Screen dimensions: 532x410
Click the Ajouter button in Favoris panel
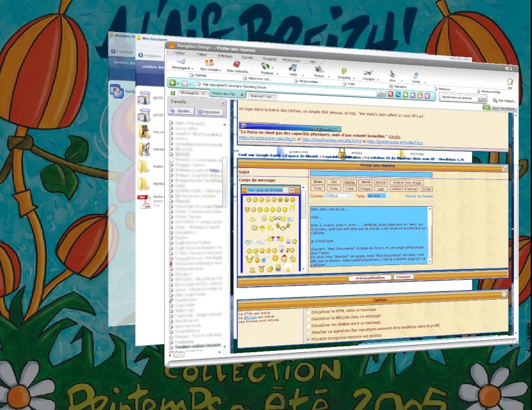pyautogui.click(x=182, y=111)
